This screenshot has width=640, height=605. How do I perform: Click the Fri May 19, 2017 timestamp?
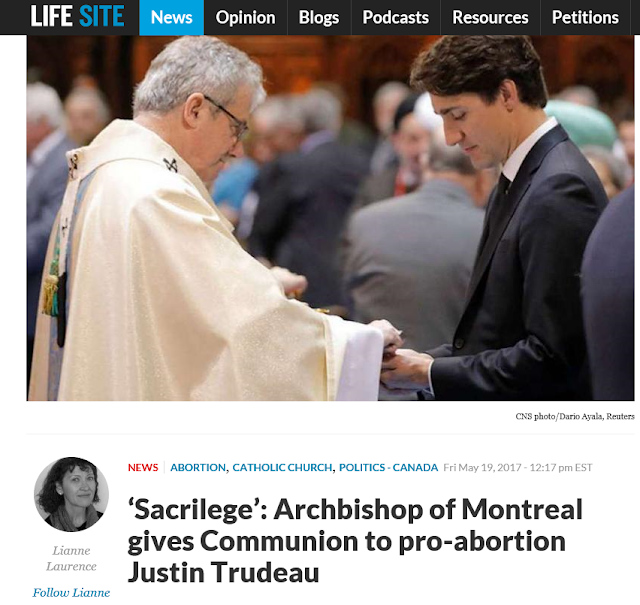[518, 467]
